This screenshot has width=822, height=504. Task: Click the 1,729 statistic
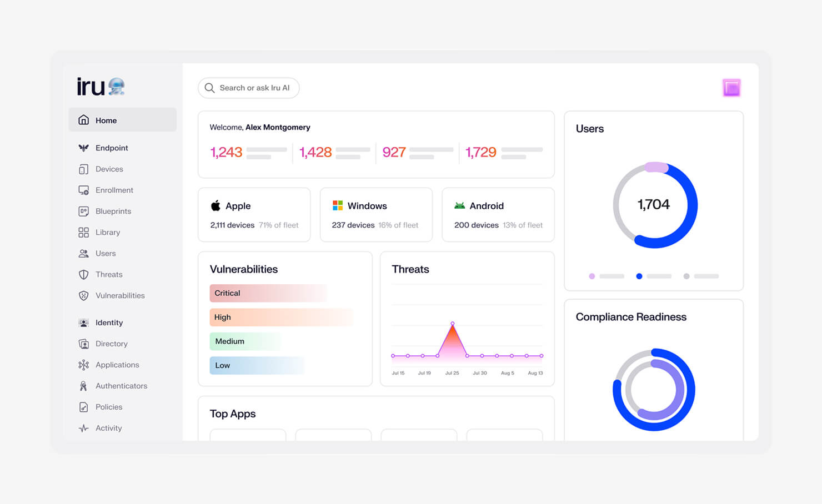(x=481, y=152)
